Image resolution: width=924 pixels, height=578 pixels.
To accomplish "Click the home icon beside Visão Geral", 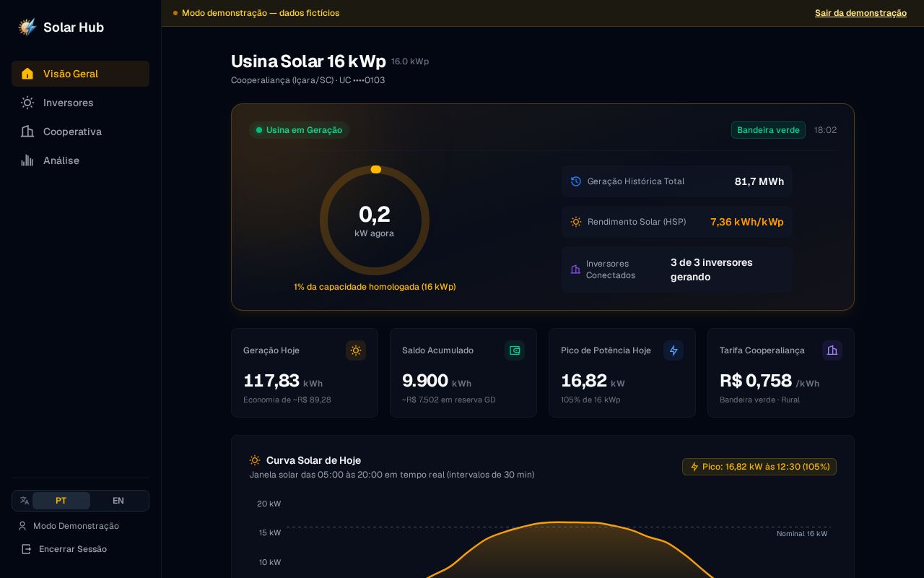I will 27,74.
